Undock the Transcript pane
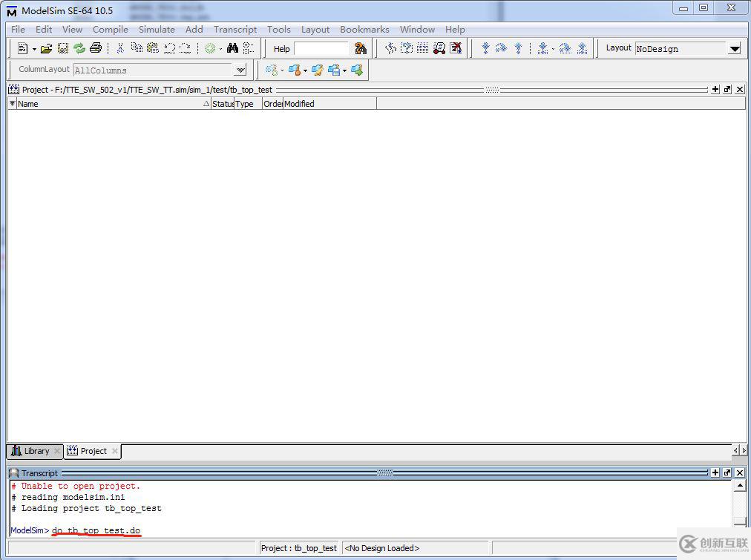 [727, 472]
